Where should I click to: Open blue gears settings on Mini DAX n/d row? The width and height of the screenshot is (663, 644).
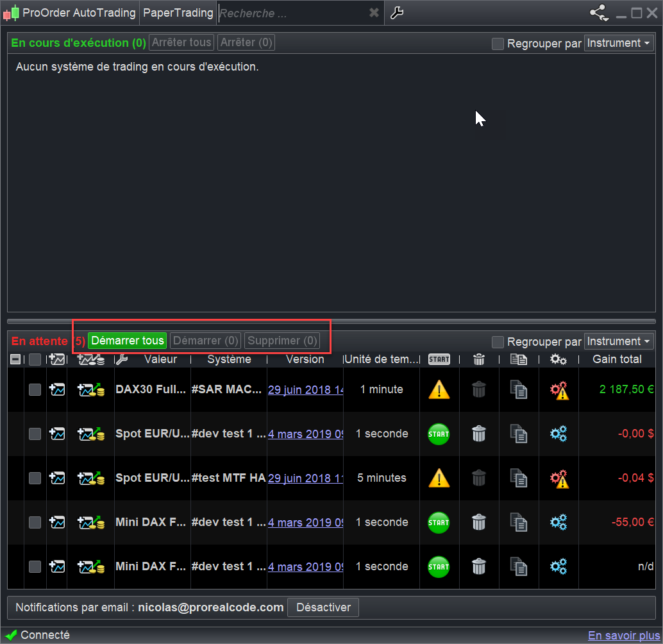(558, 566)
